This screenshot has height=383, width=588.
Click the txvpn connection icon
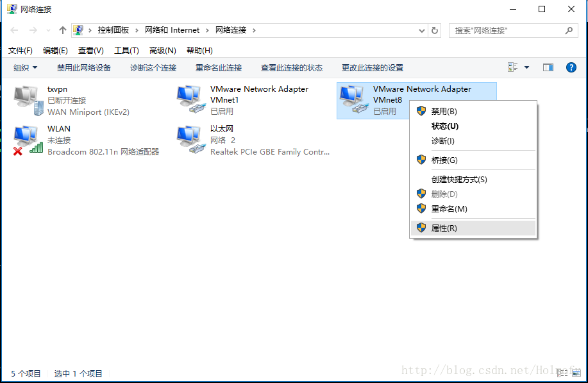click(28, 101)
